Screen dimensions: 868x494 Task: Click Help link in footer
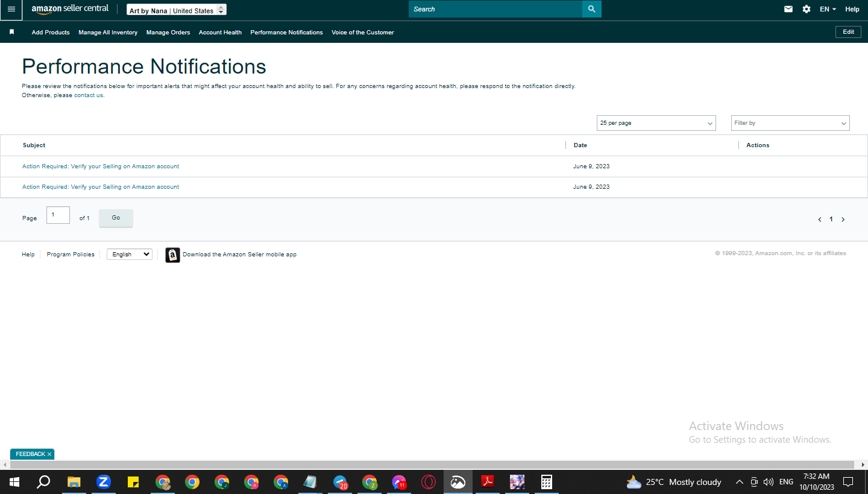28,255
